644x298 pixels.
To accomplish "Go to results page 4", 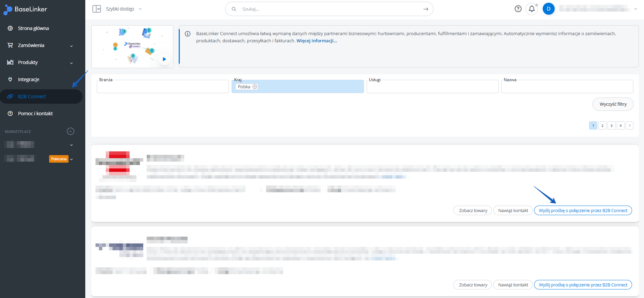I will pyautogui.click(x=621, y=125).
